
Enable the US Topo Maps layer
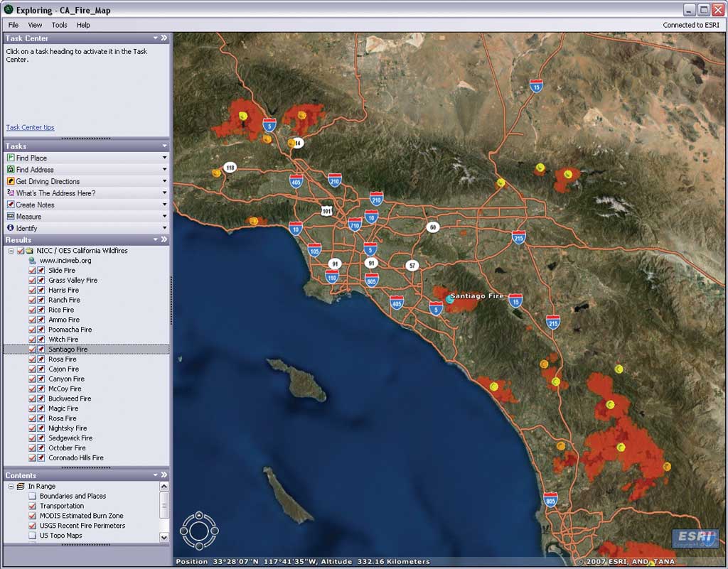pyautogui.click(x=33, y=536)
